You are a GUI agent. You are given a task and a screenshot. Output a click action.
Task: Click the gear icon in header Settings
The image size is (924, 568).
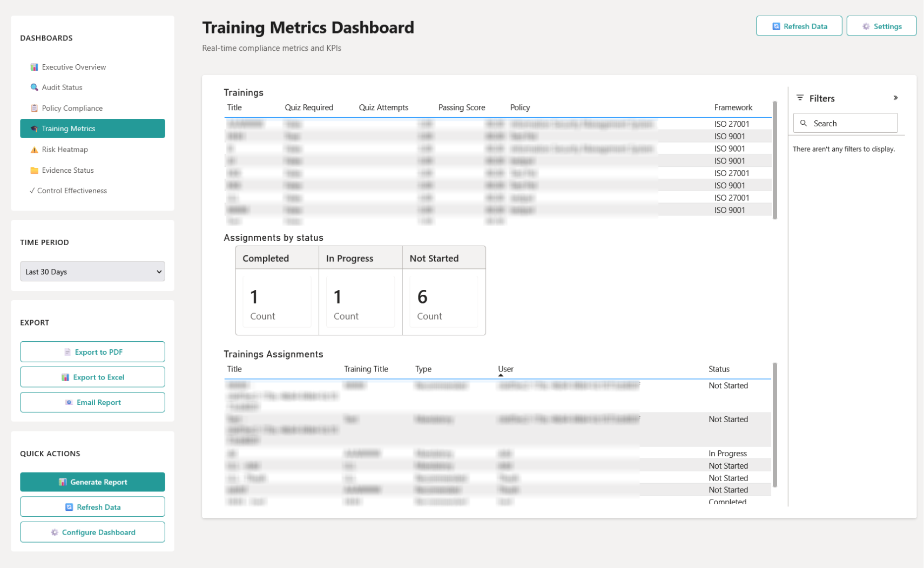[866, 26]
